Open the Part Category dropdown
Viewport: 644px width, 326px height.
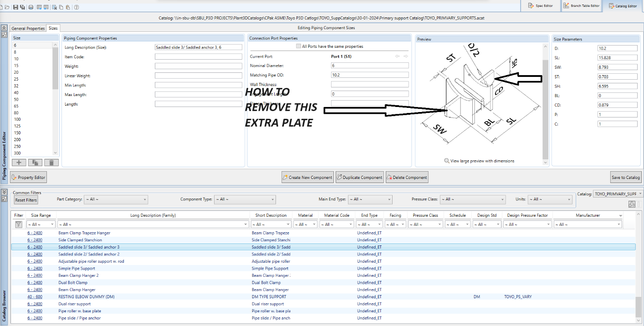tap(116, 199)
